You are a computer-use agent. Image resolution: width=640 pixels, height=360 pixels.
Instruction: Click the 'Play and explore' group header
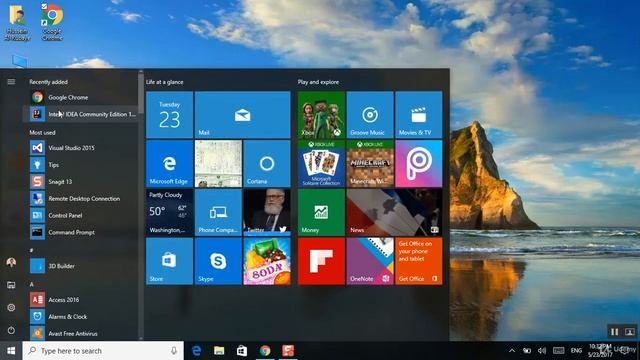point(318,82)
